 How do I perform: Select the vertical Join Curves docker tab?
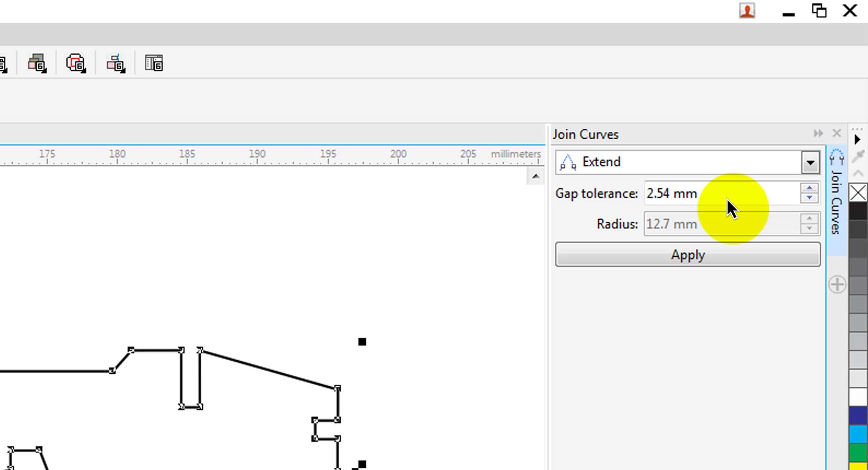[837, 192]
